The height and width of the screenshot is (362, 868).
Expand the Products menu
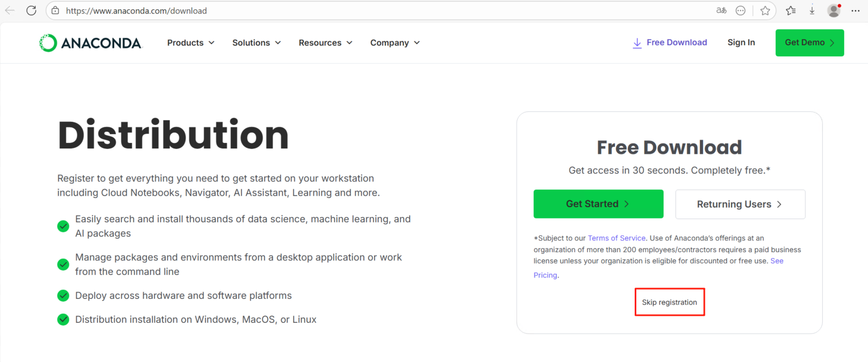coord(191,42)
